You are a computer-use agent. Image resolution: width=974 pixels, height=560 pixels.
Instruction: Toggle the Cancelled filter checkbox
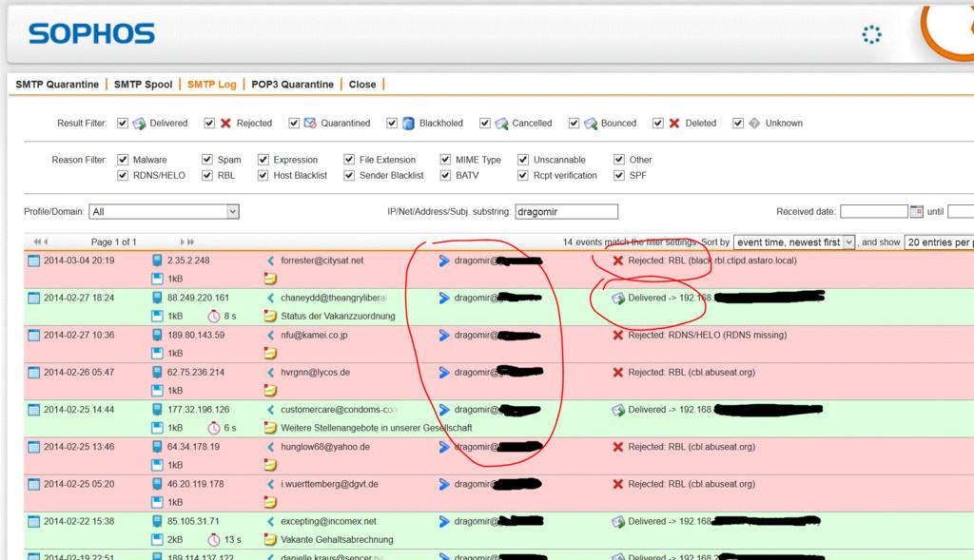[484, 123]
